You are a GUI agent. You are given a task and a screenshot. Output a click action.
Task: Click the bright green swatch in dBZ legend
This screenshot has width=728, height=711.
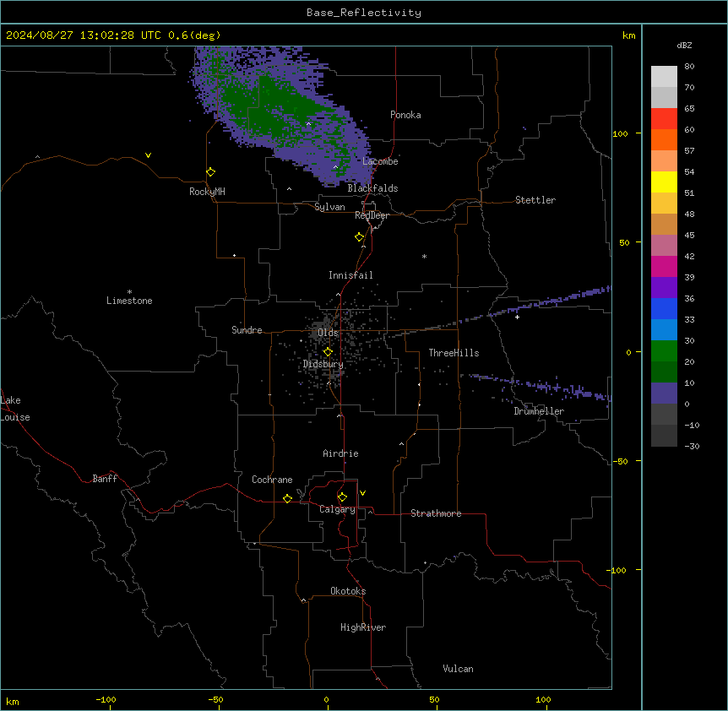(664, 351)
